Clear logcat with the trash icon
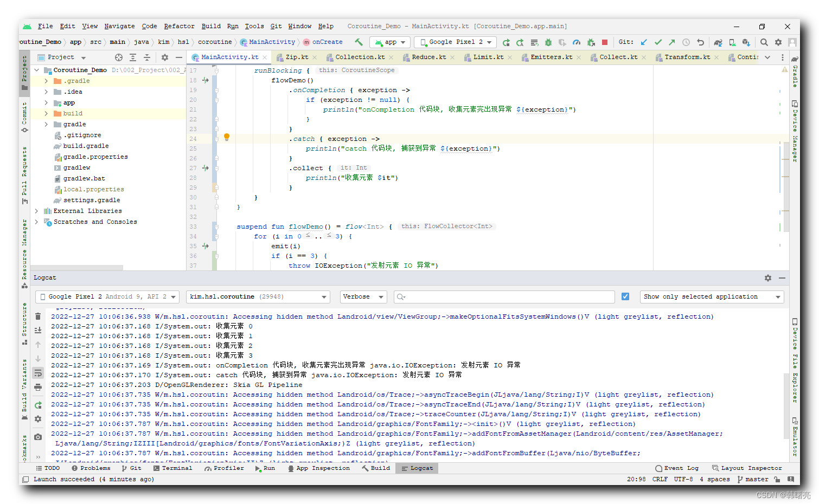819x504 pixels. [38, 316]
